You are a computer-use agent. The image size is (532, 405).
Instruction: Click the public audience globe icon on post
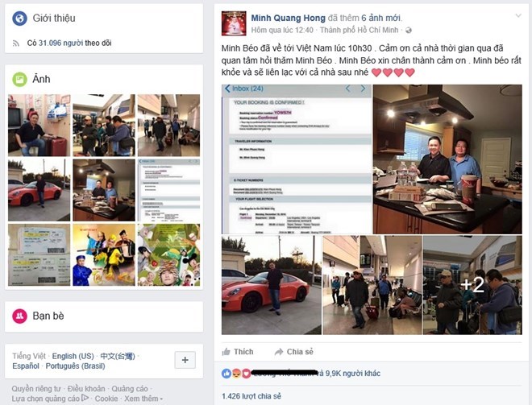click(x=409, y=30)
